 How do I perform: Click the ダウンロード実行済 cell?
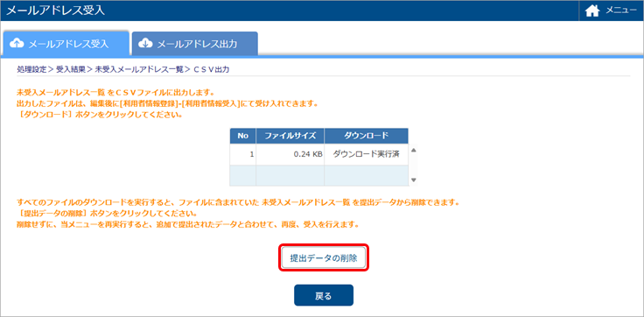[x=366, y=155]
